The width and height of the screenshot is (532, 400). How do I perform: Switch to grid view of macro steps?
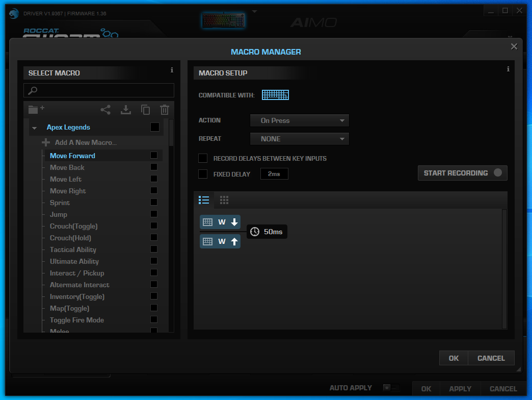[x=224, y=200]
